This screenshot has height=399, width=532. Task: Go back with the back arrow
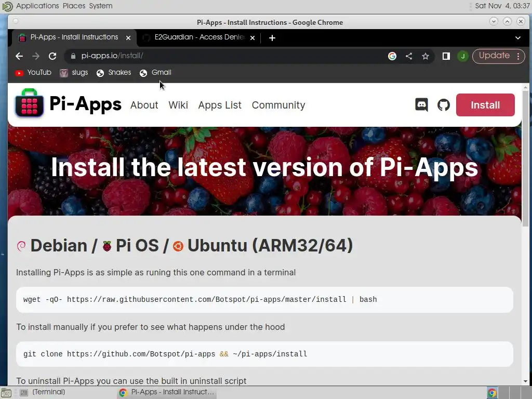click(19, 56)
